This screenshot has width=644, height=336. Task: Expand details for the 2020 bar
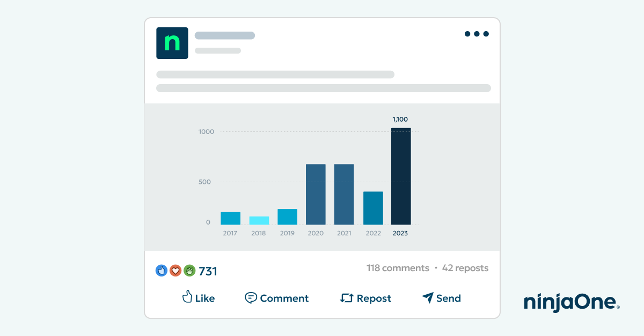pyautogui.click(x=316, y=193)
